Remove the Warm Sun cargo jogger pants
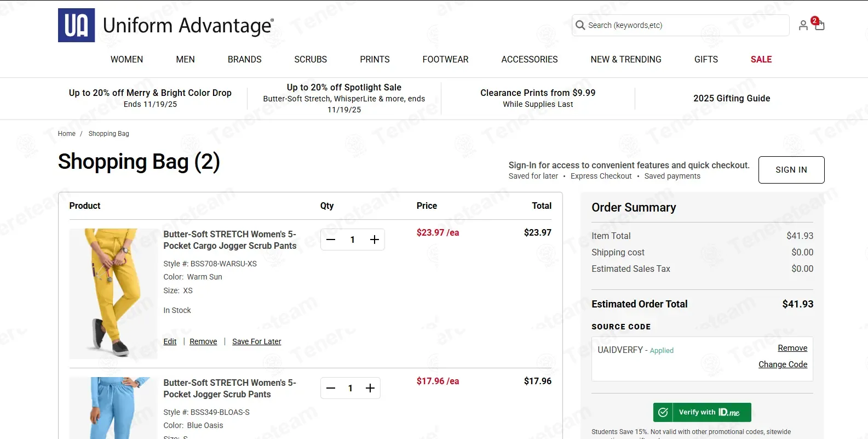The height and width of the screenshot is (439, 868). point(203,341)
